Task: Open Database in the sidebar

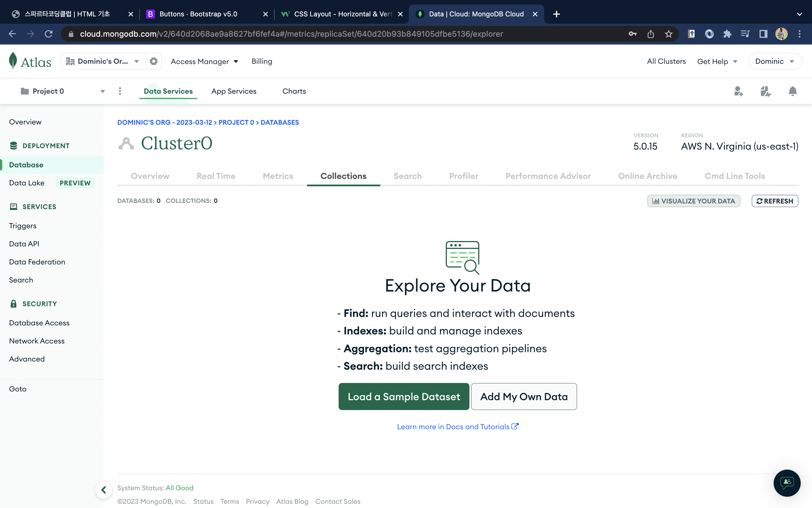Action: pyautogui.click(x=52, y=165)
